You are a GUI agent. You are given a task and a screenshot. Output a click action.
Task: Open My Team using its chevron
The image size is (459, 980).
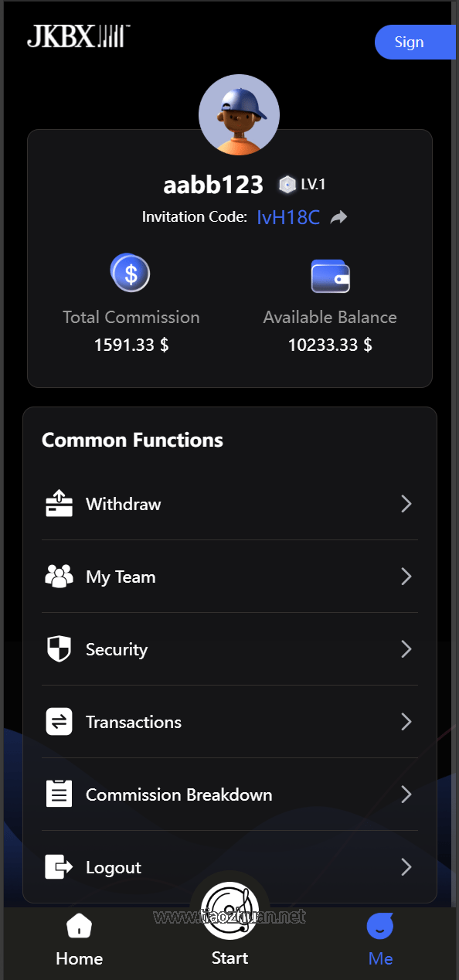click(x=406, y=577)
